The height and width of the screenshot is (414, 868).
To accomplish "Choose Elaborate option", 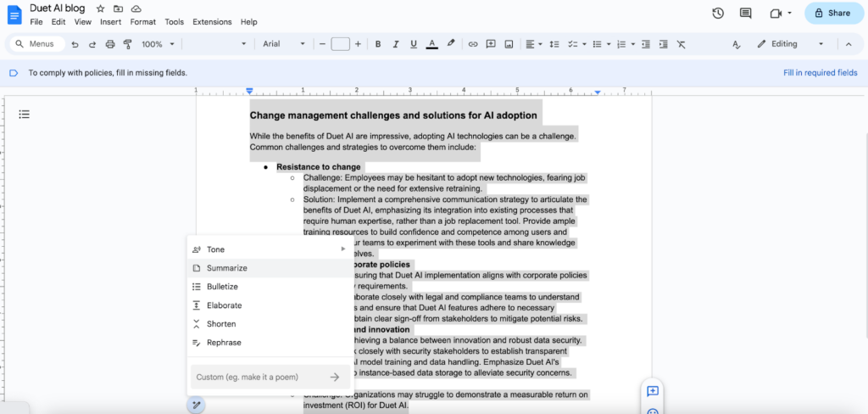I will (269, 305).
